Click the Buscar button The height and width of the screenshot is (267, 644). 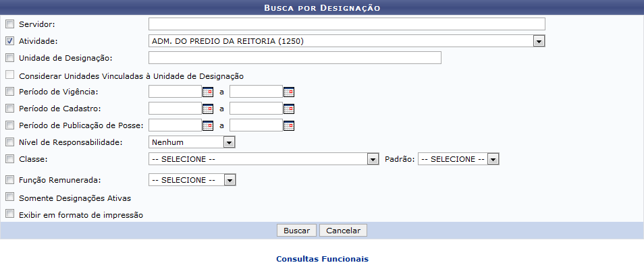click(x=296, y=231)
